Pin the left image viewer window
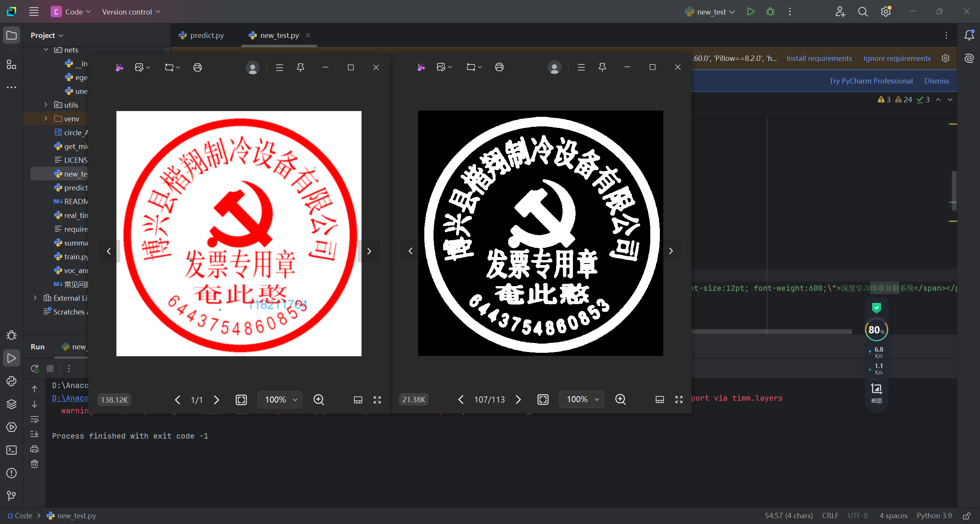The width and height of the screenshot is (980, 524). 301,67
